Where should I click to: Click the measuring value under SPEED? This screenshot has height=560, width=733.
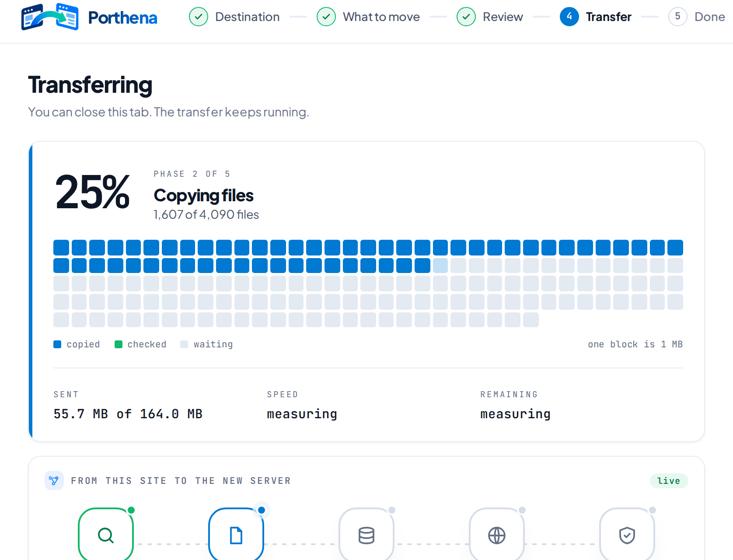point(302,414)
